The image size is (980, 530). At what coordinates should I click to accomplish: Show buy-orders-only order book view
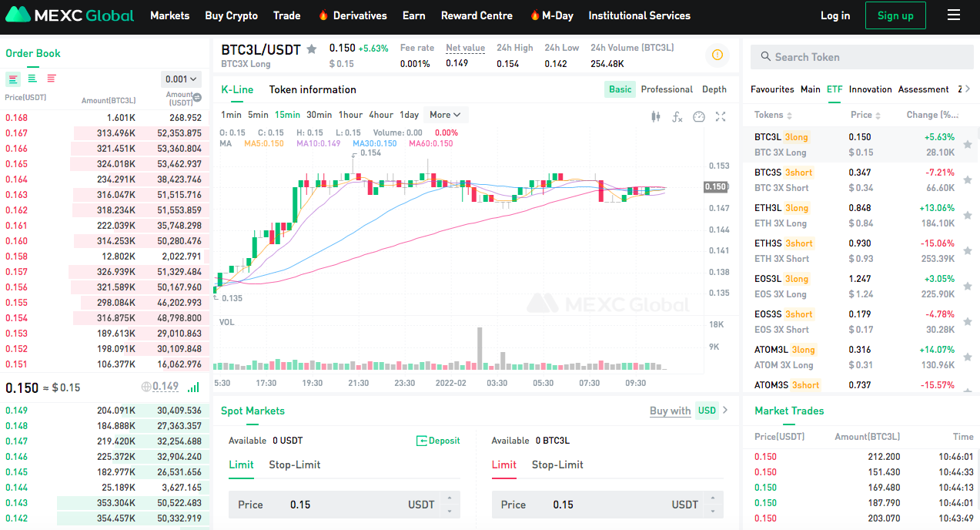pyautogui.click(x=32, y=79)
